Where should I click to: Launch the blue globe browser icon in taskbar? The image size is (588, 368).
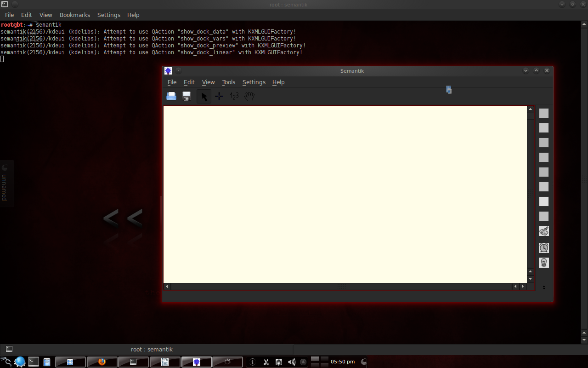20,362
